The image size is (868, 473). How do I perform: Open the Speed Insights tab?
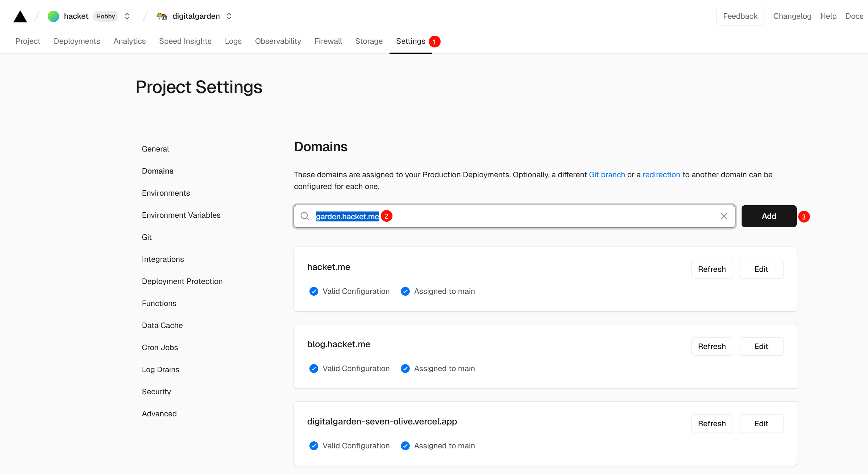(185, 41)
